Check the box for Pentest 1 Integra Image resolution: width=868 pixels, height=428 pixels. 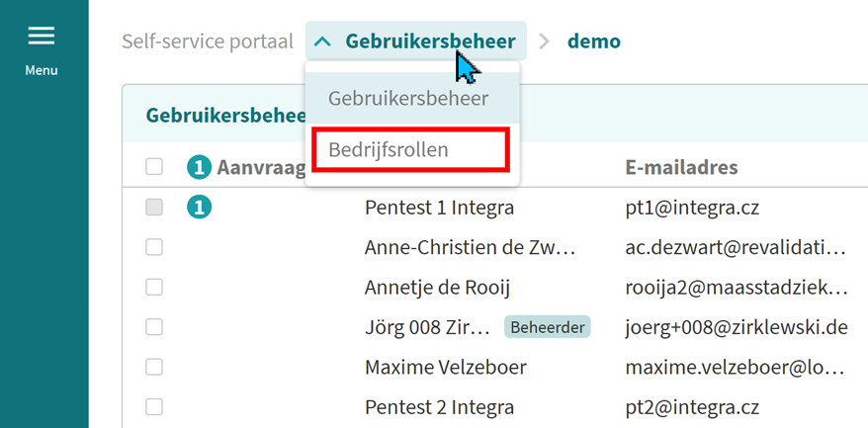(154, 208)
